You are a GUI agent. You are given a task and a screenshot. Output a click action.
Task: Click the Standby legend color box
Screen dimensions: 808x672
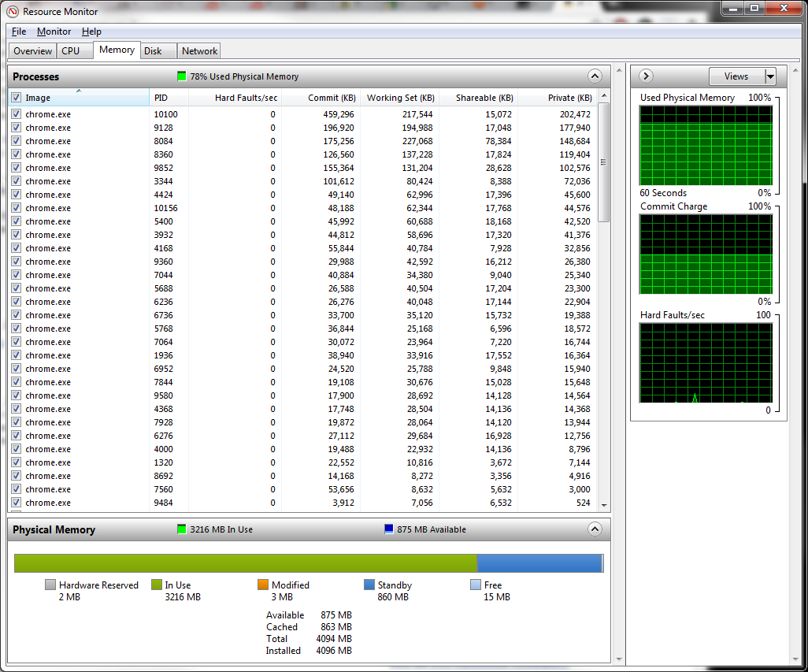pos(369,585)
